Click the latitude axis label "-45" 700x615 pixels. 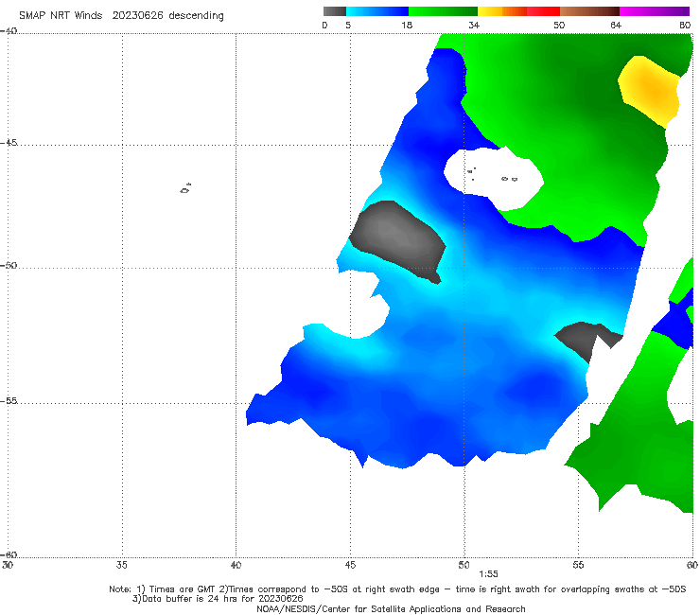click(9, 143)
